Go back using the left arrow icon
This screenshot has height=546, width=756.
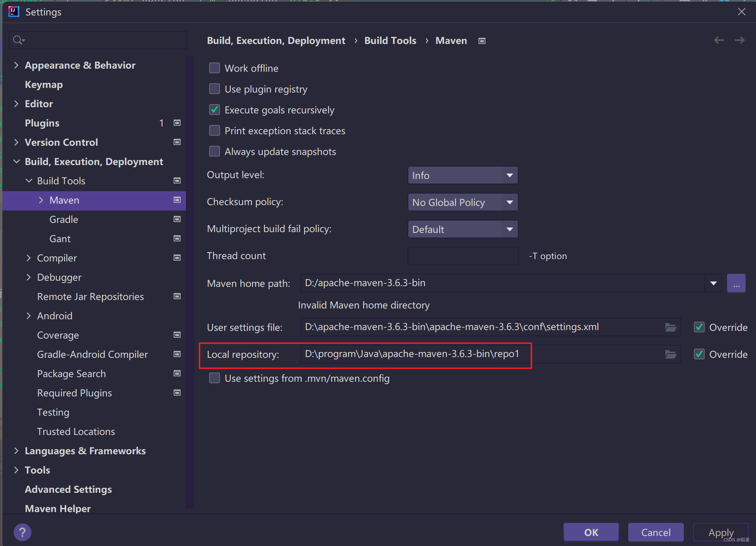point(719,40)
